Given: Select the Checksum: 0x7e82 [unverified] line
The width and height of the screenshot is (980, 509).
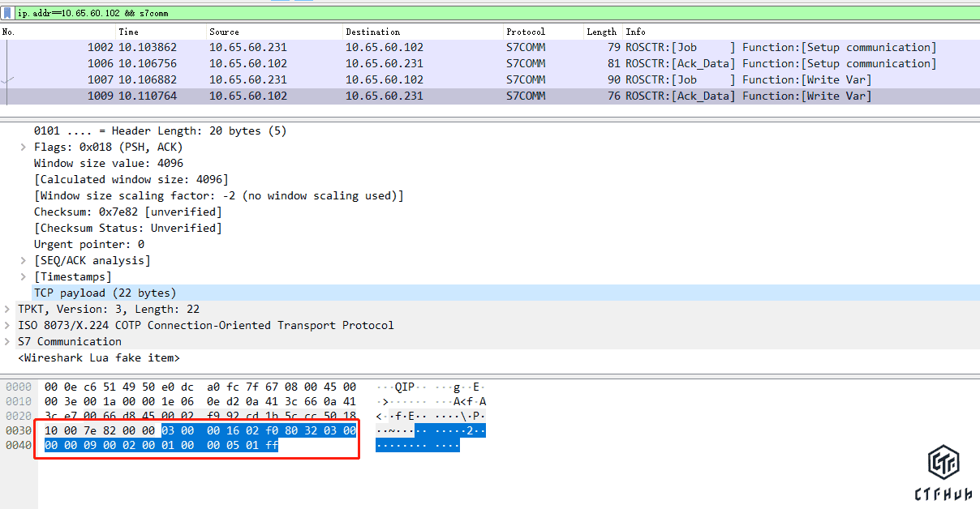Looking at the screenshot, I should click(127, 212).
